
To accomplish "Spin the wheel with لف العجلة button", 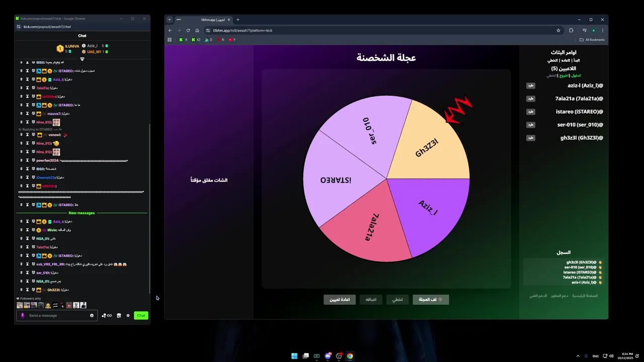I will (x=431, y=300).
